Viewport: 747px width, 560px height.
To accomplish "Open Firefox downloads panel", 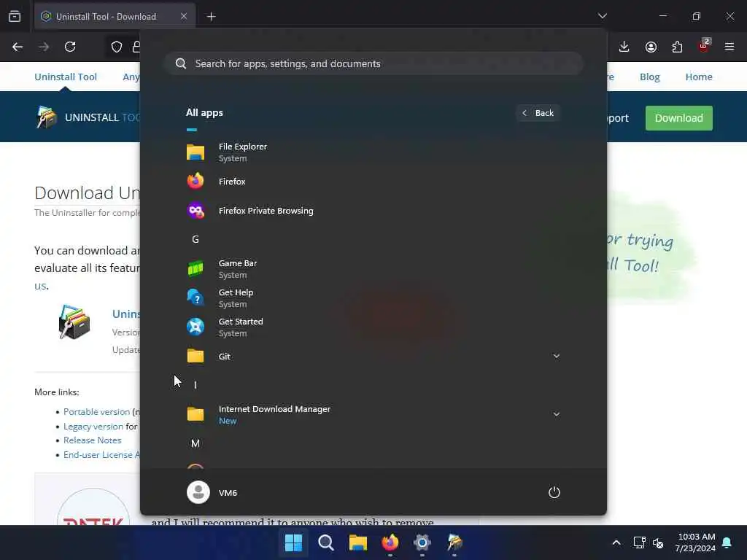I will click(x=624, y=47).
